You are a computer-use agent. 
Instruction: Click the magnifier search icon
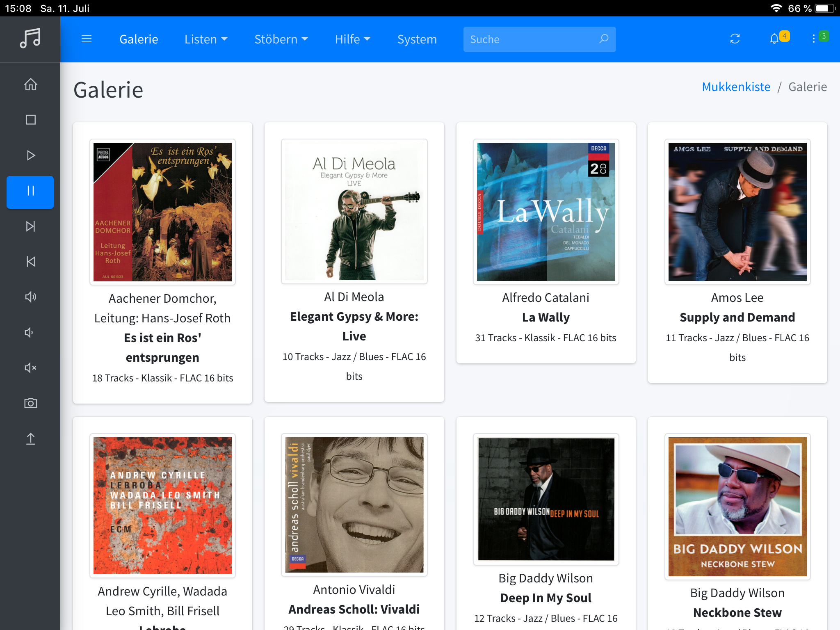604,39
